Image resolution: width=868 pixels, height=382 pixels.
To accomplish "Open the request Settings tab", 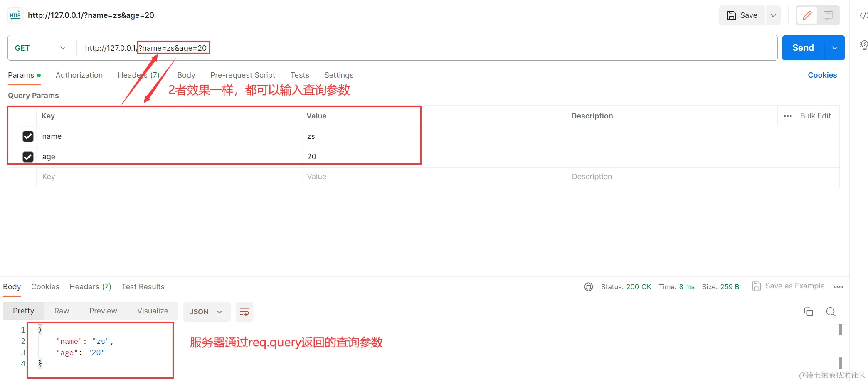I will pyautogui.click(x=339, y=75).
